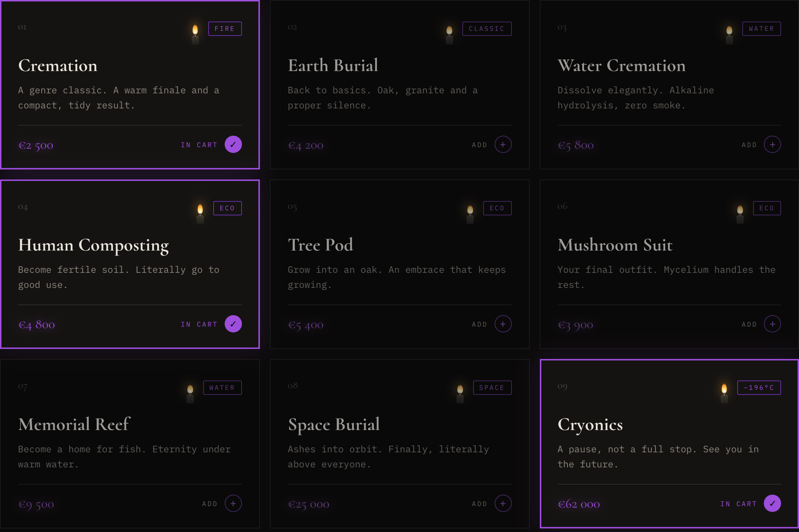The width and height of the screenshot is (799, 532).
Task: Click the €62 000 price on Cryonics
Action: (579, 504)
